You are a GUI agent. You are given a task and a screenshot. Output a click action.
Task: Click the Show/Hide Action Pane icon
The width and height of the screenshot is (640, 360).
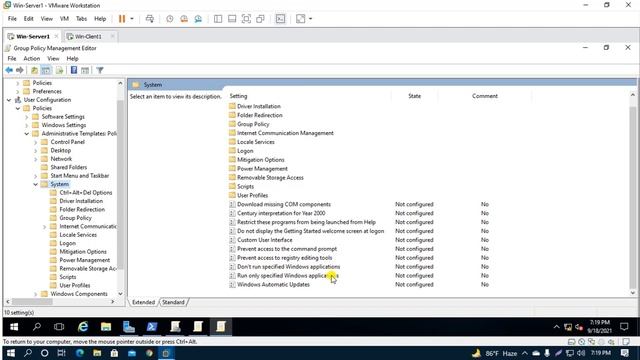click(85, 70)
